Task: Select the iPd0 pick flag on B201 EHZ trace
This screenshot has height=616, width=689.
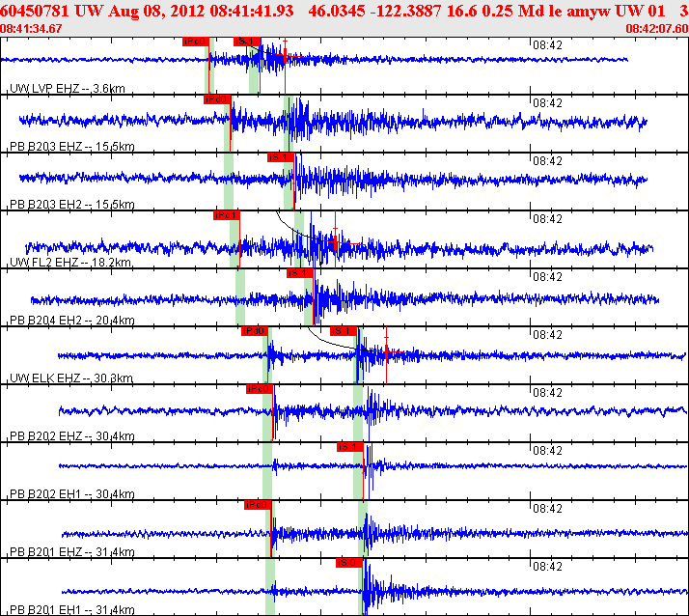Action: click(x=258, y=505)
